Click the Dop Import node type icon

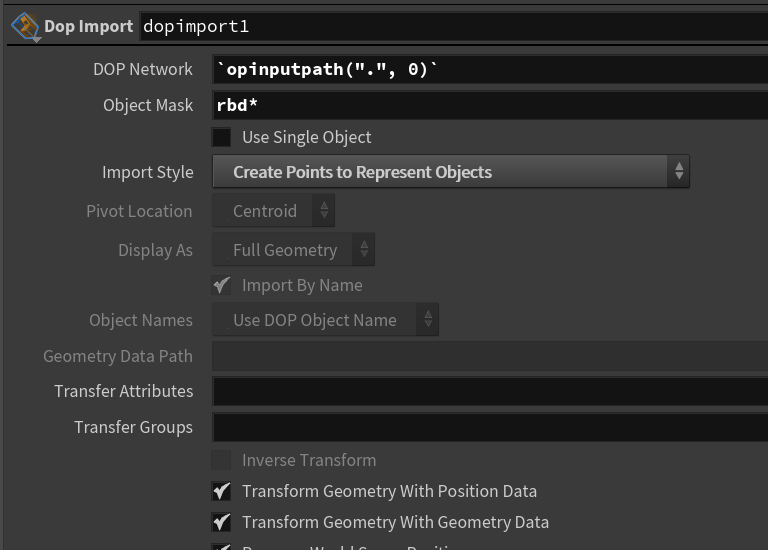point(25,27)
